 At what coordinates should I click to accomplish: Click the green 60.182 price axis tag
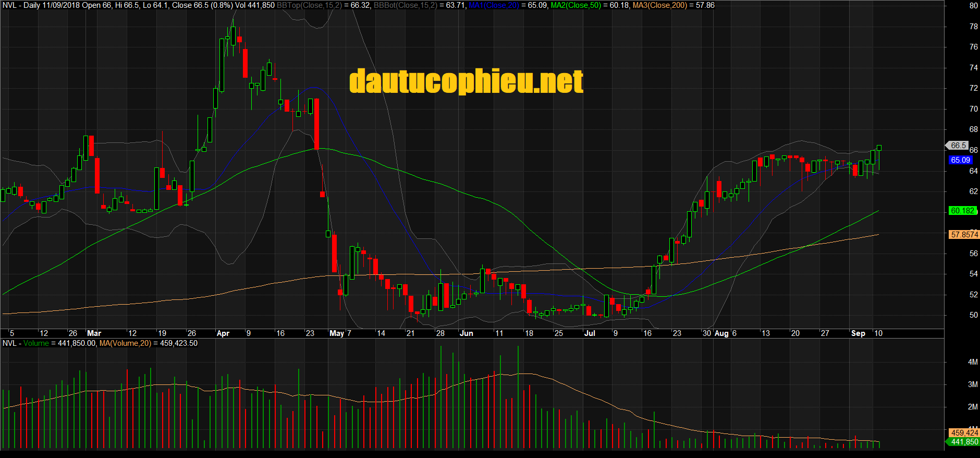point(962,211)
